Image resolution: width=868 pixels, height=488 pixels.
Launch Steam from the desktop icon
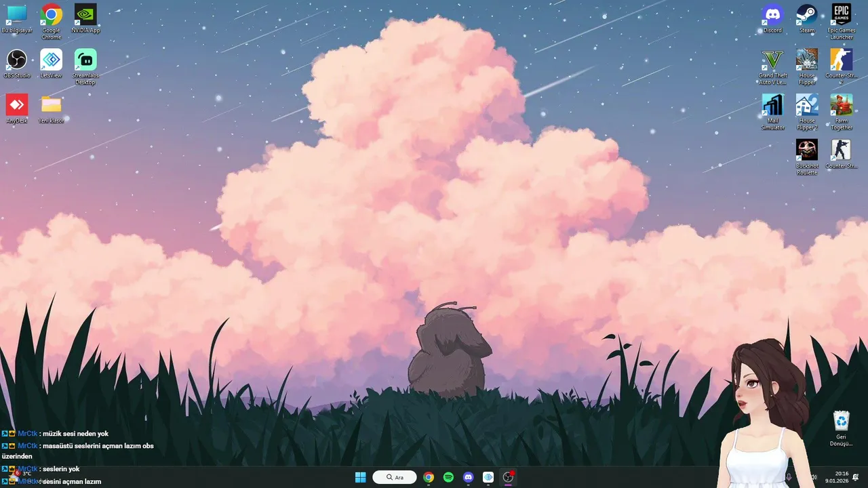point(807,19)
